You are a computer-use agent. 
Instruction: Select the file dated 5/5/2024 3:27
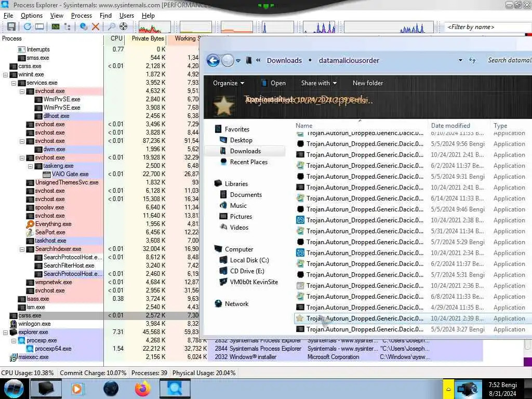[413, 329]
